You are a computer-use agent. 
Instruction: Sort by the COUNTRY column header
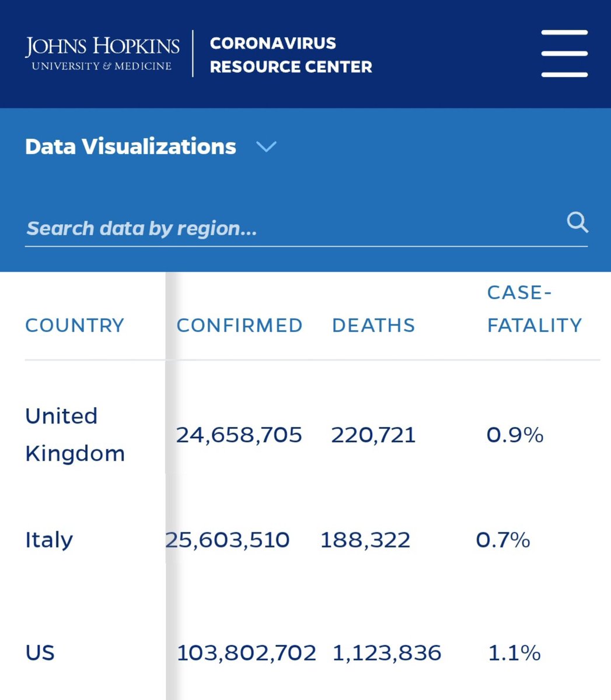75,325
